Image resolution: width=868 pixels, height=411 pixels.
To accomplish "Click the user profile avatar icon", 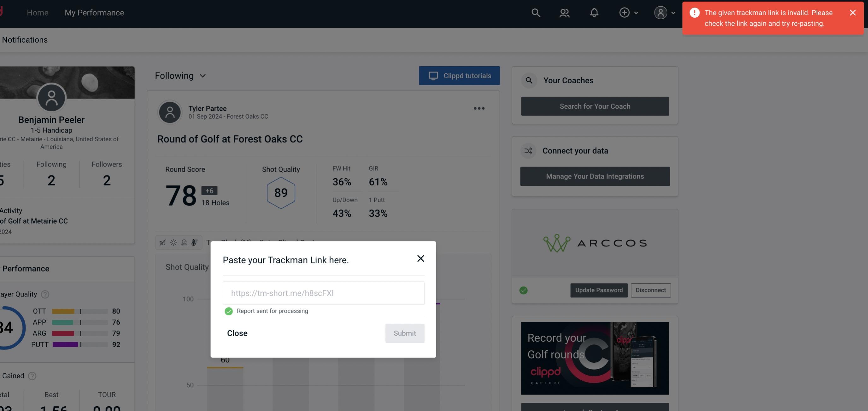I will tap(660, 12).
